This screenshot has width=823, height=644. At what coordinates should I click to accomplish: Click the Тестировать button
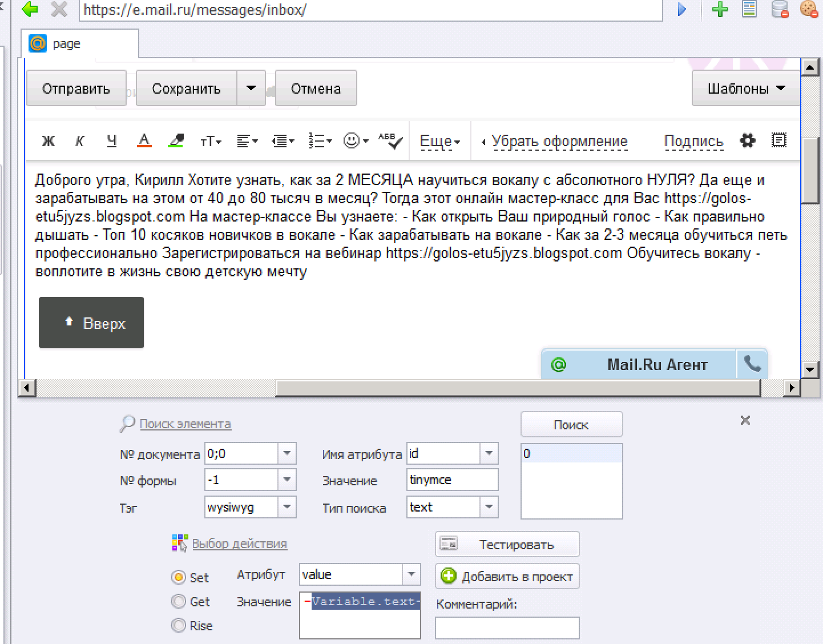click(x=507, y=544)
